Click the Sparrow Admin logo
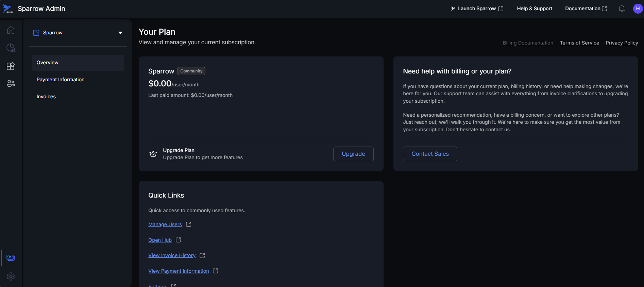This screenshot has height=287, width=644. [7, 9]
